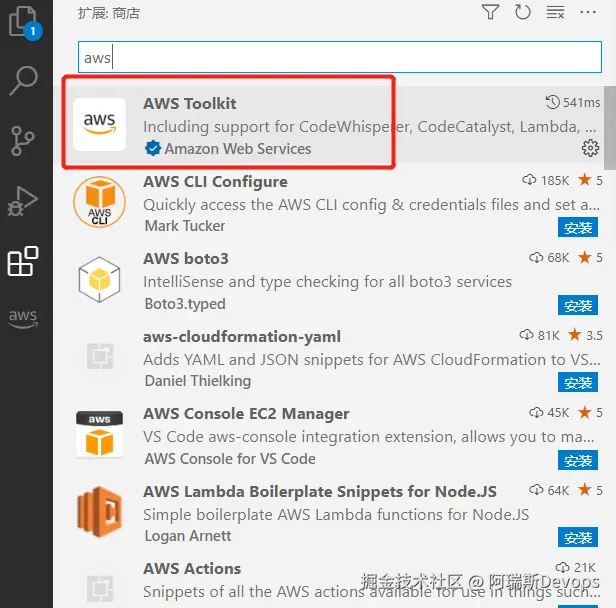
Task: Install AWS Console EC2 Manager
Action: 578,460
